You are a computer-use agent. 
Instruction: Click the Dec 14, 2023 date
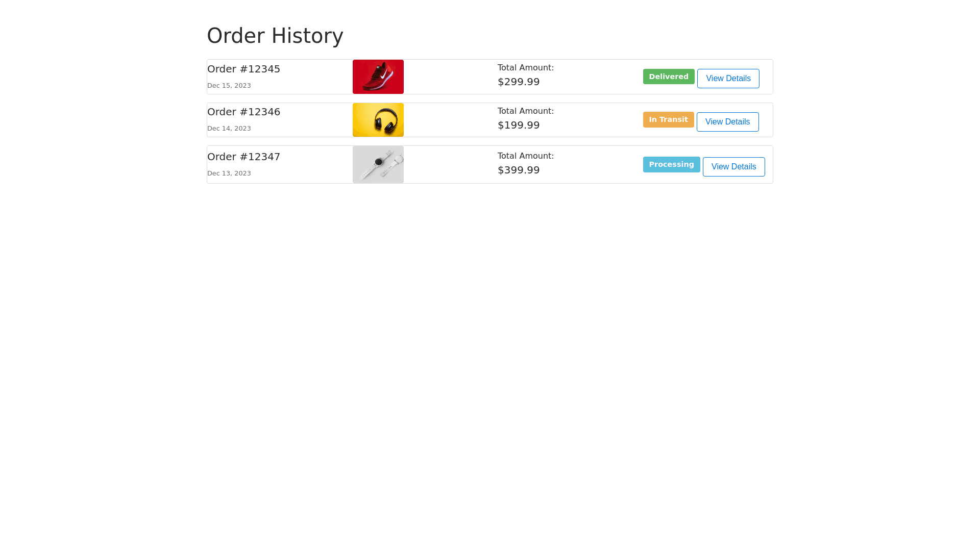[229, 129]
